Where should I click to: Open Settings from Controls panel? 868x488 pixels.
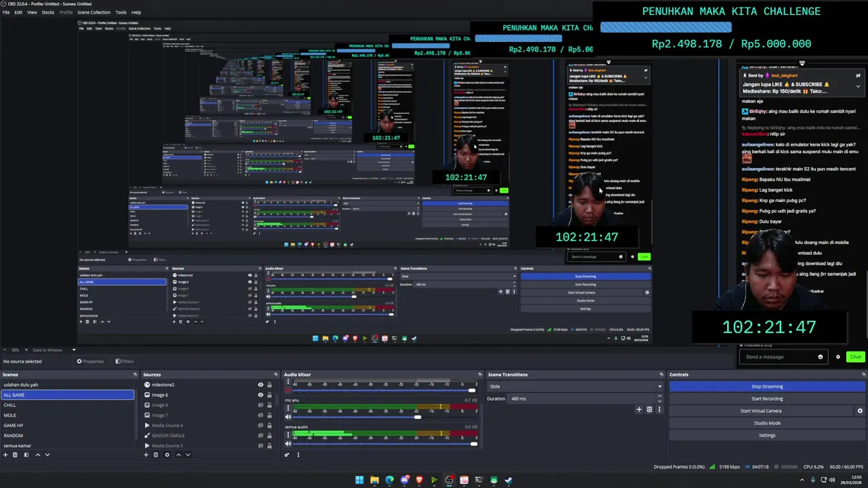coord(767,435)
